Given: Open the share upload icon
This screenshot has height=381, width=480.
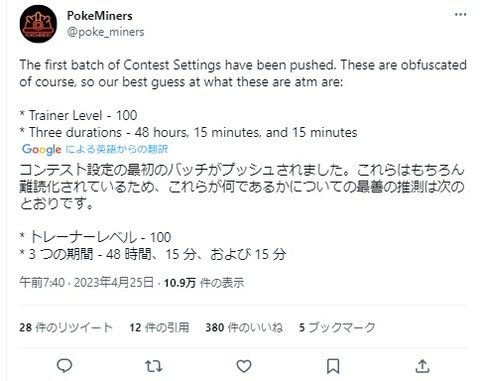Looking at the screenshot, I should [x=422, y=366].
